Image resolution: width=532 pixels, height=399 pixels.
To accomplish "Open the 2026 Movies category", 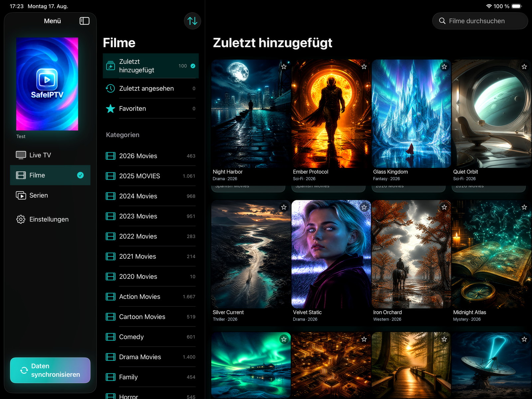I will (x=151, y=156).
